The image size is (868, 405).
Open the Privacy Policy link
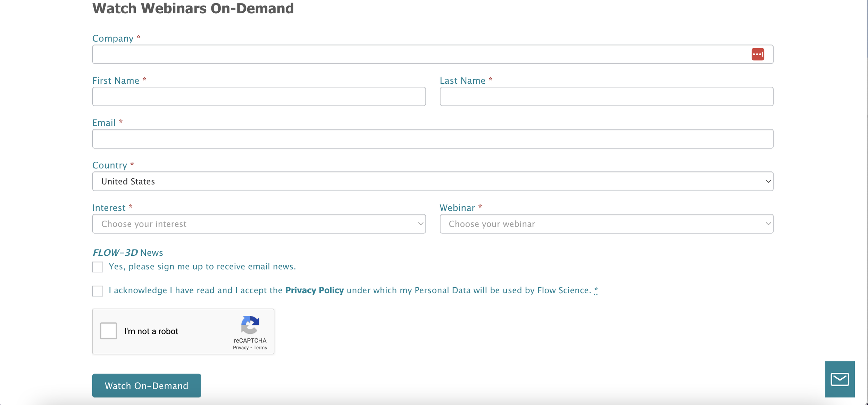(x=314, y=290)
